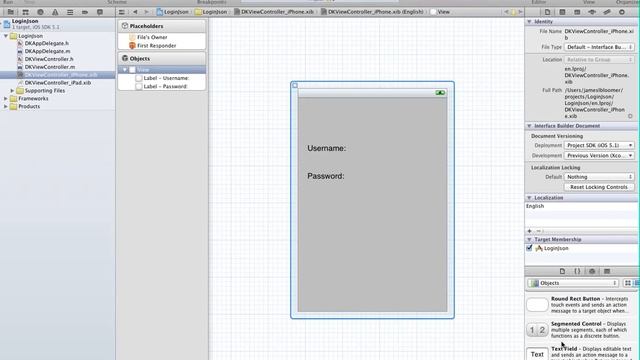Open the Debug navigator lines icon
Viewport: 640px width, 360px height.
click(70, 12)
